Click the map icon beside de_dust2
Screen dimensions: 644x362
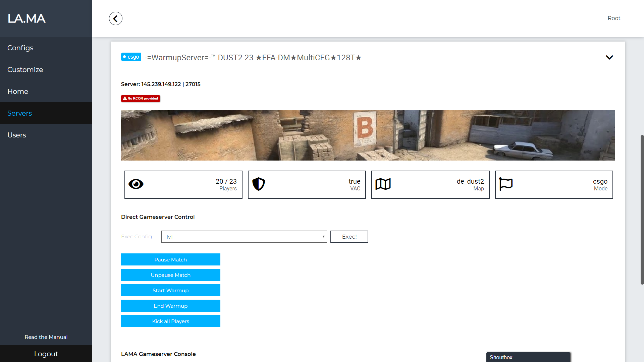coord(383,184)
